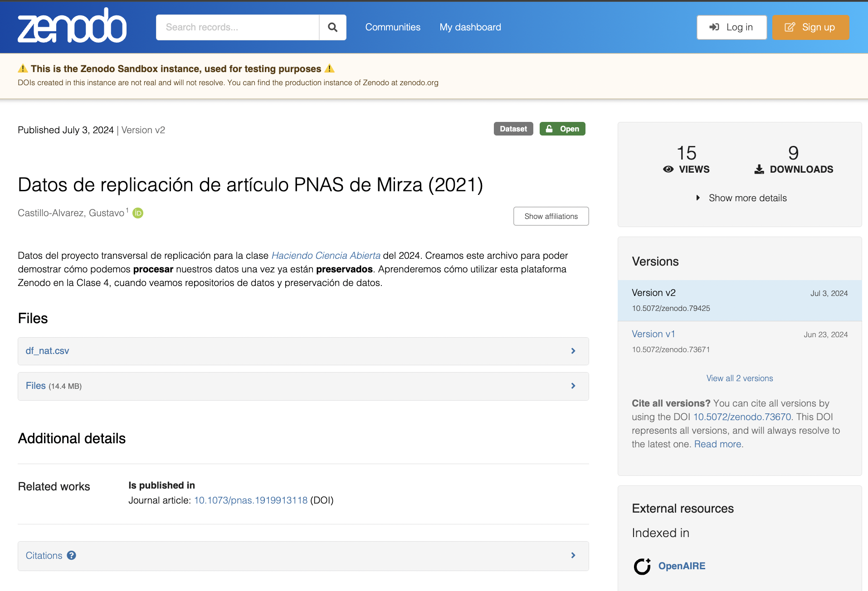
Task: Click the green Open access badge
Action: click(562, 129)
